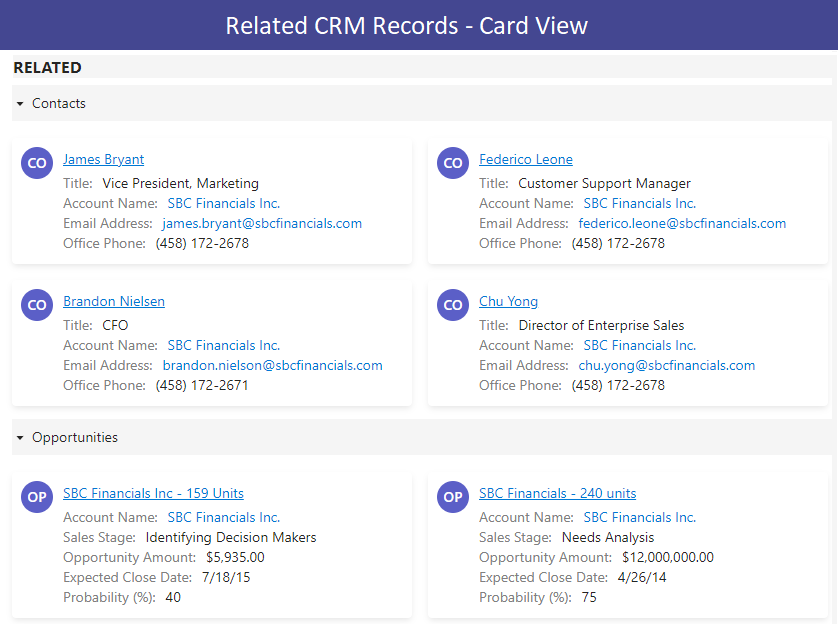Image resolution: width=838 pixels, height=624 pixels.
Task: Click the OP icon for the 240 units opportunity
Action: 453,497
